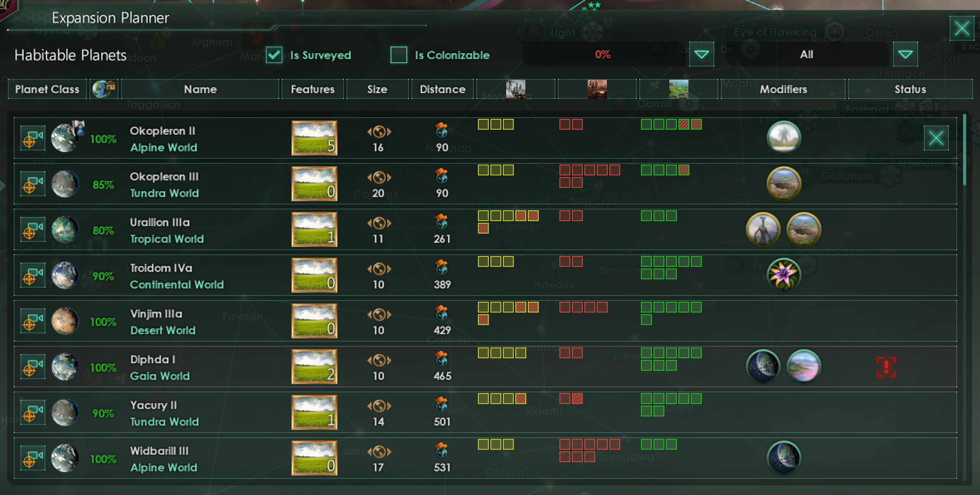Click the go-to-planet camera icon for Okopleron II

click(x=32, y=138)
